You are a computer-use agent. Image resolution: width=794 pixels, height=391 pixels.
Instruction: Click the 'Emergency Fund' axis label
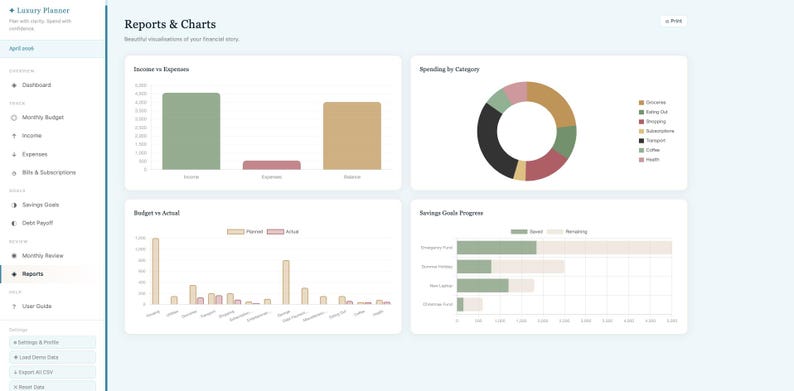[x=436, y=248]
